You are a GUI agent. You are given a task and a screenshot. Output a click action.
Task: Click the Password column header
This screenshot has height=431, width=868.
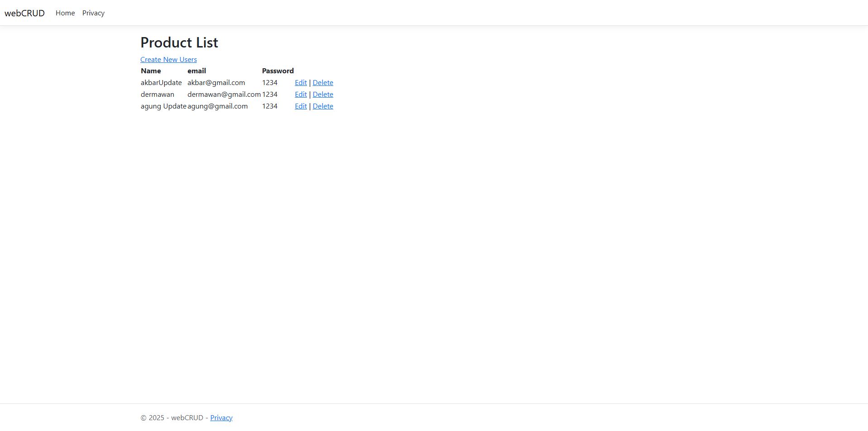pos(277,71)
